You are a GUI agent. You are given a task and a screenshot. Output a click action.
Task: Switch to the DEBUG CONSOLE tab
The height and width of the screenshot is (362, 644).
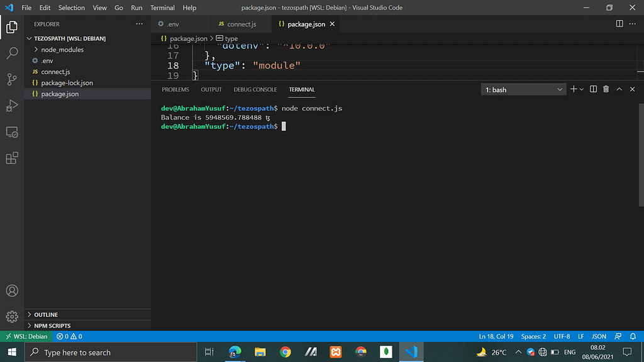pos(255,89)
